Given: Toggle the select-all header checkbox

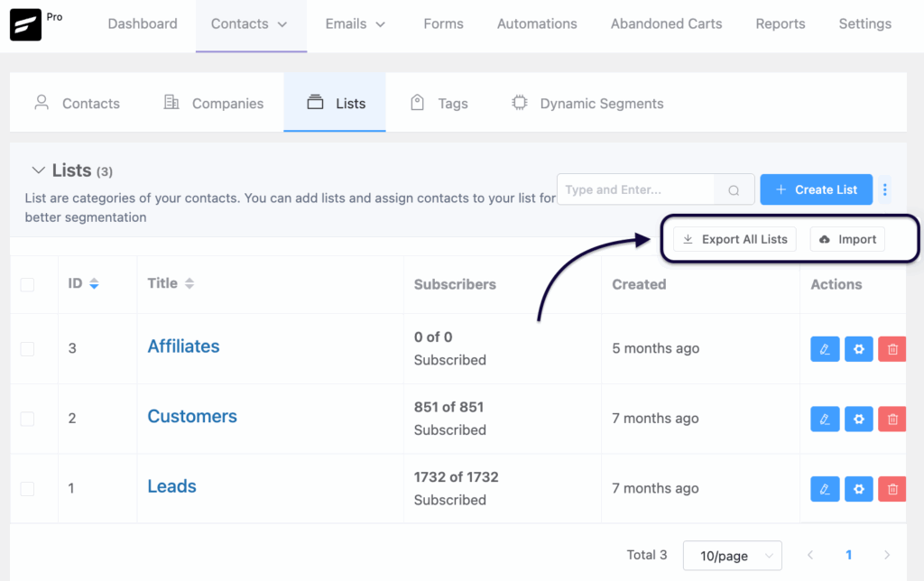Looking at the screenshot, I should click(27, 284).
